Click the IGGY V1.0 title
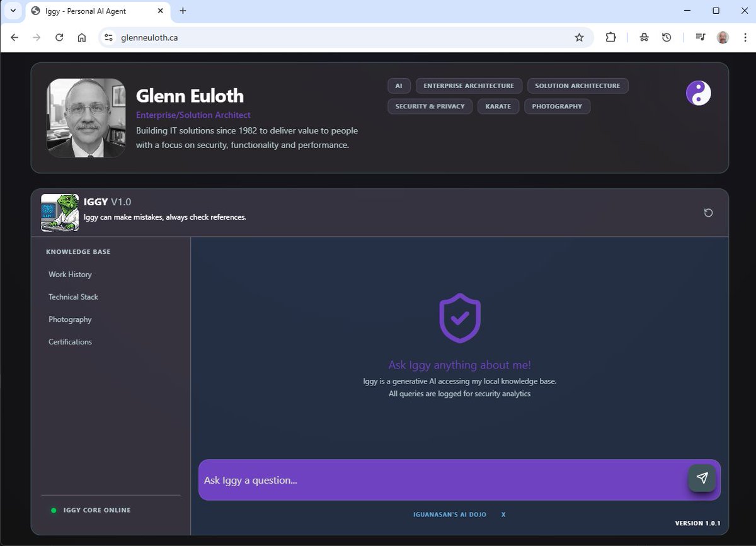 (x=108, y=202)
